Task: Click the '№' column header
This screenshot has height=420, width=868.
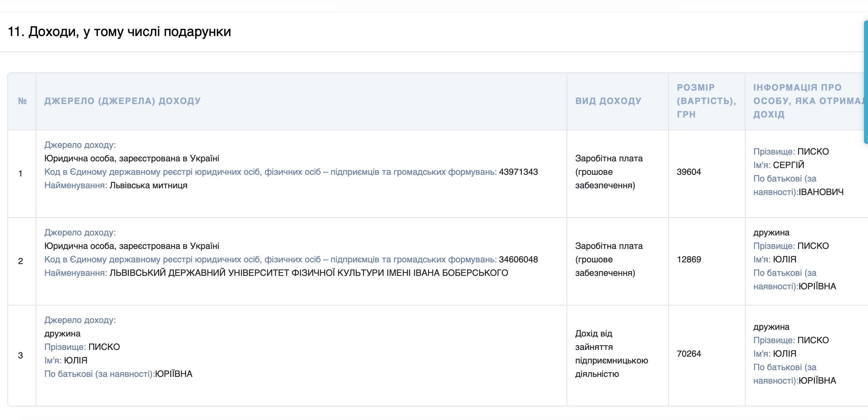Action: (22, 101)
